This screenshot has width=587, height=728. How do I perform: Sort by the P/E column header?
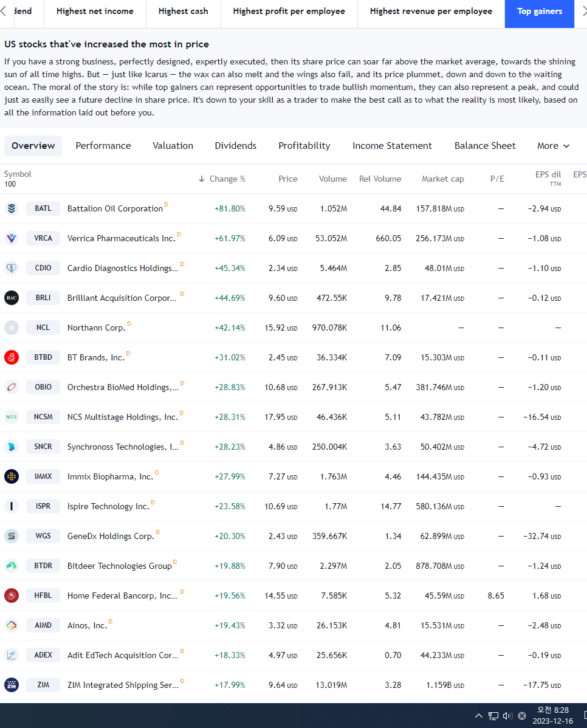point(497,179)
